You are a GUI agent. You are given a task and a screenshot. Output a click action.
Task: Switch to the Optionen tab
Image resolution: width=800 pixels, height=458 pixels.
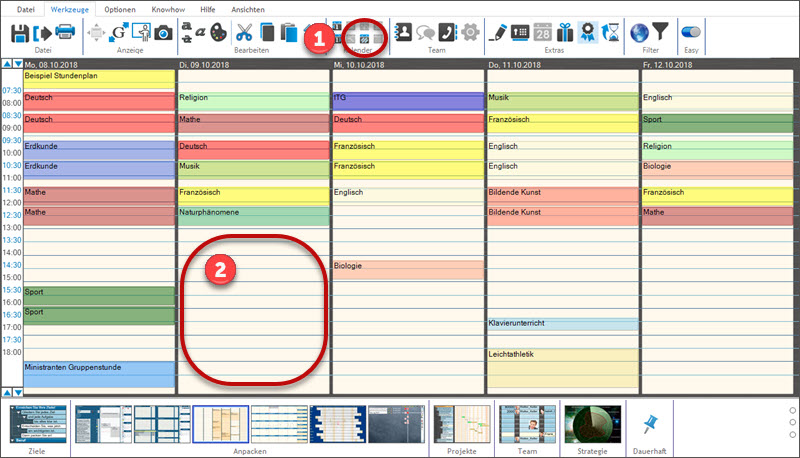point(120,8)
